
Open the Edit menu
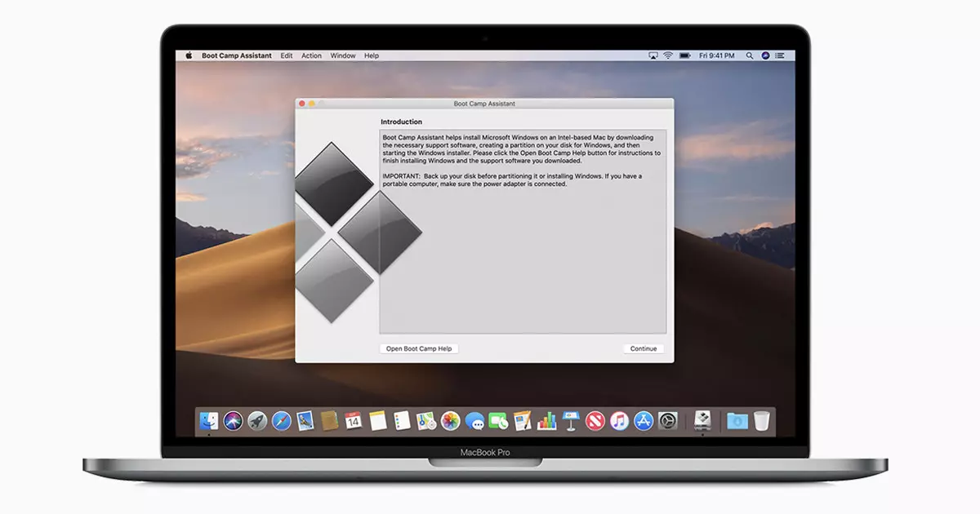point(286,55)
